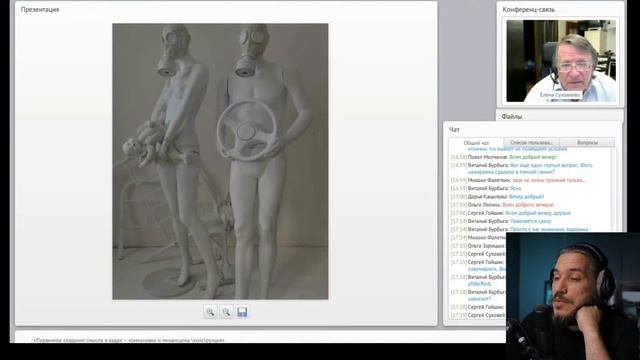The width and height of the screenshot is (640, 360).
Task: Click the zoom in magnifier under the slide
Action: pyautogui.click(x=210, y=312)
